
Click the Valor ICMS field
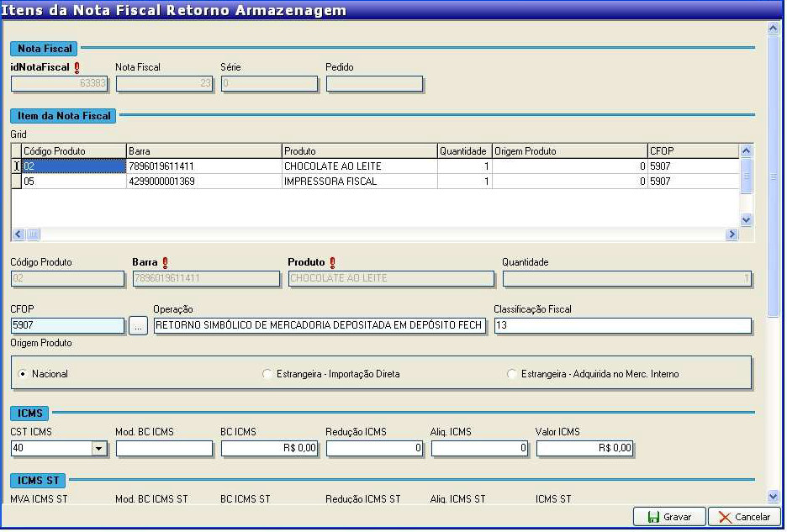(x=584, y=448)
